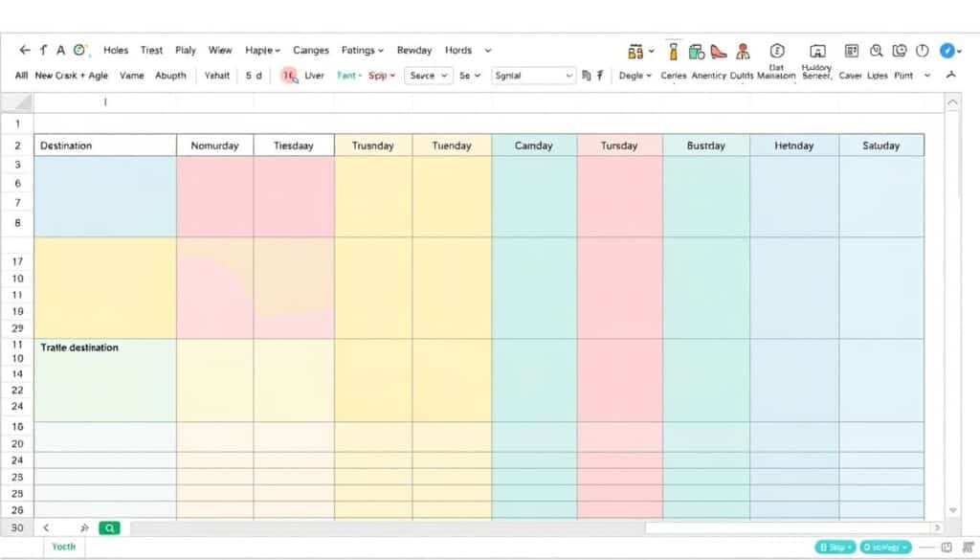Click the clock timer icon
The image size is (980, 560).
click(x=922, y=51)
